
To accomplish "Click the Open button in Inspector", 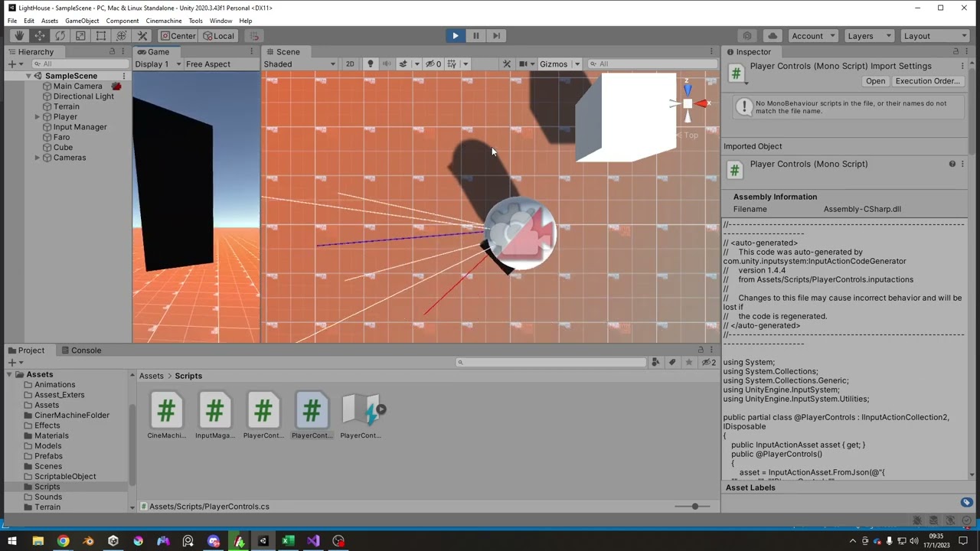I will click(875, 81).
